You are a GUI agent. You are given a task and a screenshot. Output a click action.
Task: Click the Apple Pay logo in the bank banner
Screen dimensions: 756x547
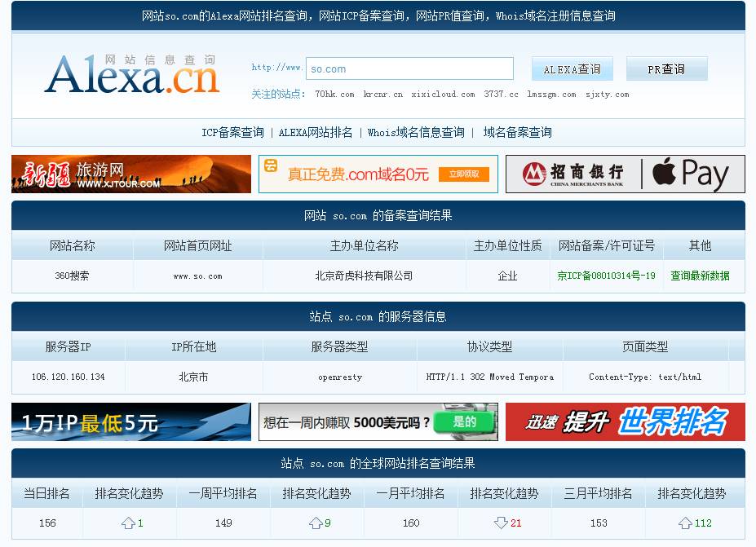click(691, 174)
